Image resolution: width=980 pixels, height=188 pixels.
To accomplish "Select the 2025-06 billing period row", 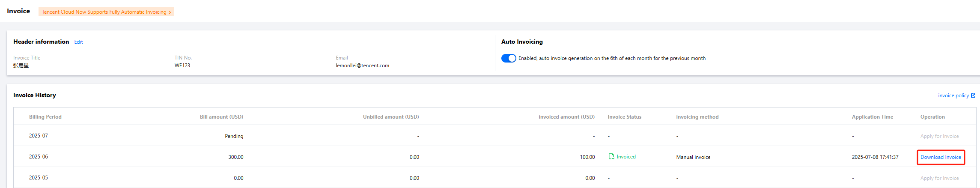I will (39, 157).
